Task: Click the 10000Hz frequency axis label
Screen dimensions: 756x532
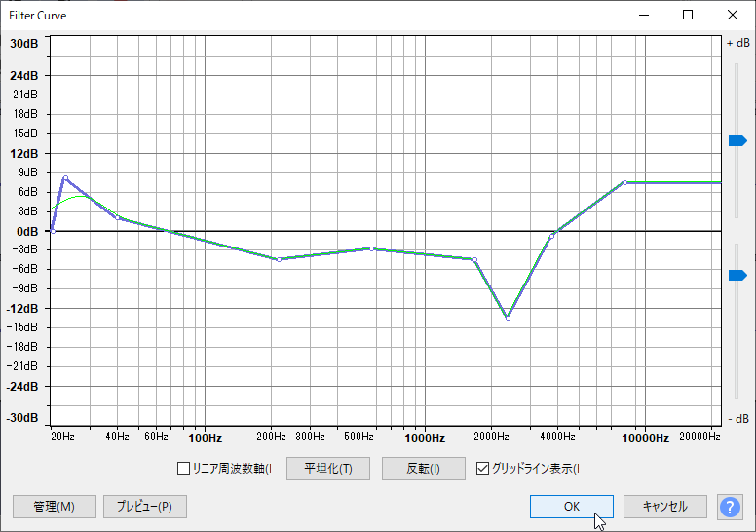Action: pos(645,437)
